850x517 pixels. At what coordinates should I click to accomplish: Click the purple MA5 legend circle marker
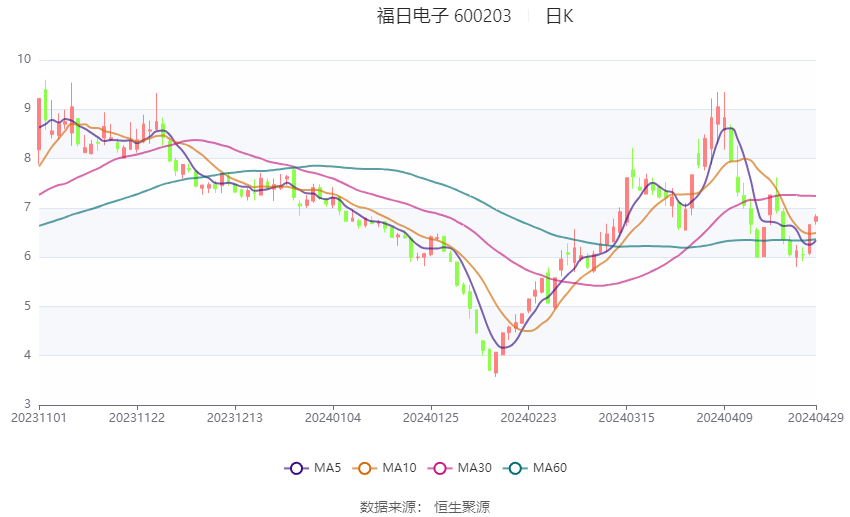[x=296, y=468]
